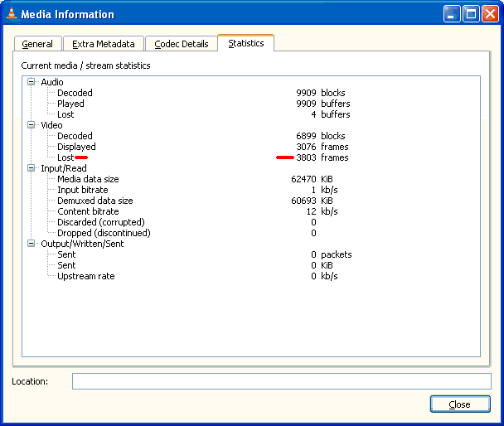This screenshot has width=504, height=426.
Task: Click the value 12 kb/s
Action: click(x=322, y=211)
